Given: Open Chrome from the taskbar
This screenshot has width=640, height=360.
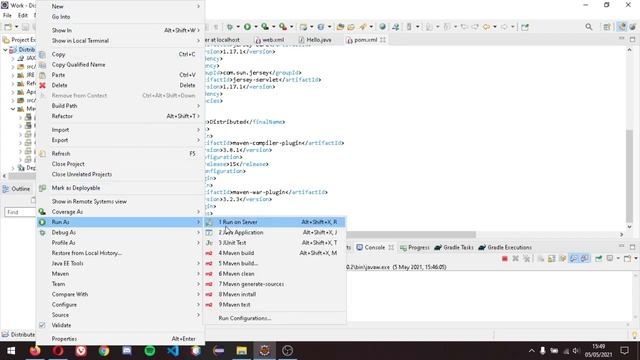Looking at the screenshot, I should (104, 351).
